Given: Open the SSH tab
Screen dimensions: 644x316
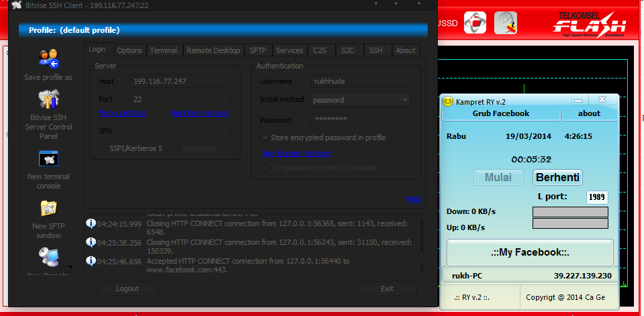Looking at the screenshot, I should (x=376, y=50).
